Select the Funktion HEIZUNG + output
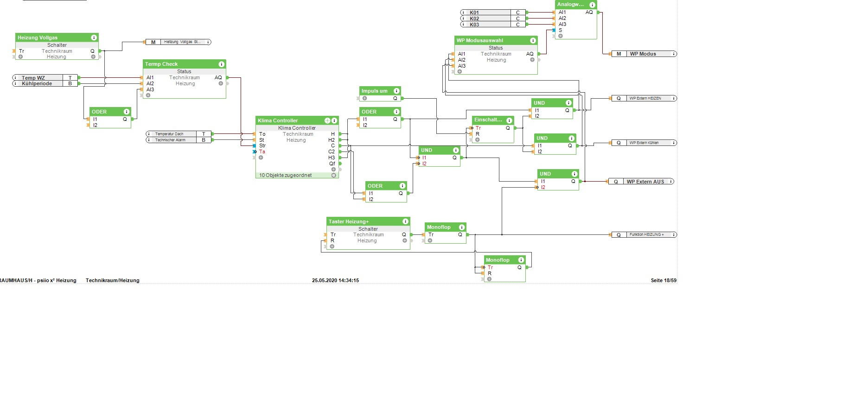Screen dimensions: 868x404 coord(644,234)
